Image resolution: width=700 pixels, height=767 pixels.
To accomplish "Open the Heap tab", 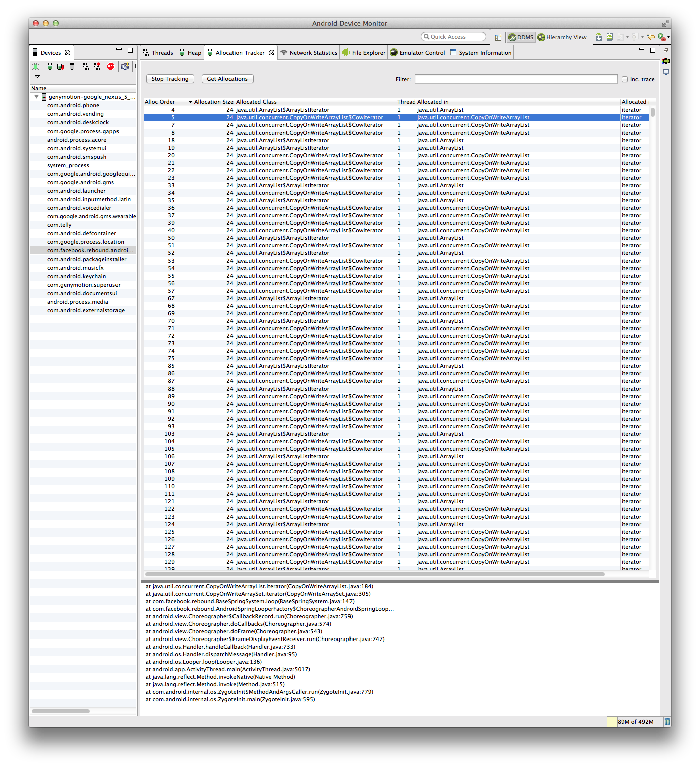I will [x=190, y=53].
